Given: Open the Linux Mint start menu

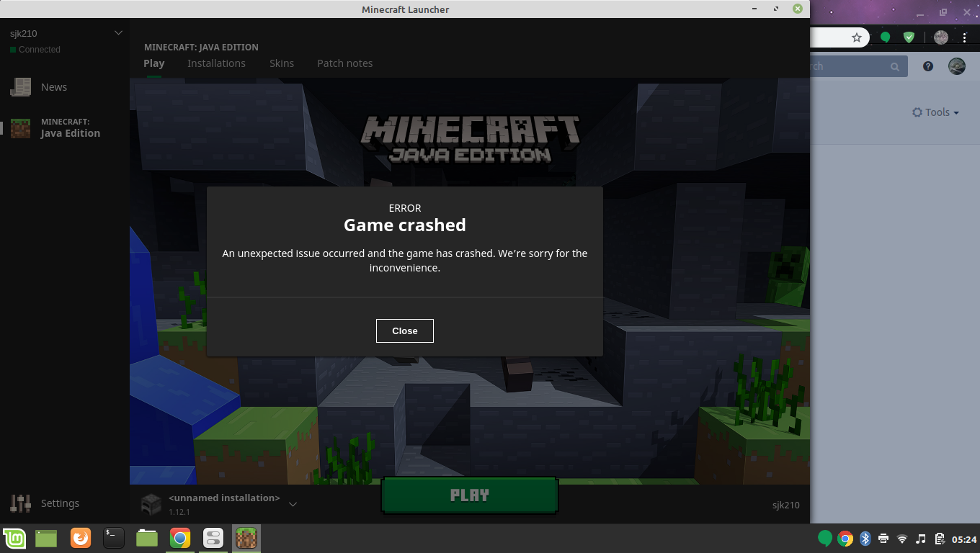Looking at the screenshot, I should point(14,539).
